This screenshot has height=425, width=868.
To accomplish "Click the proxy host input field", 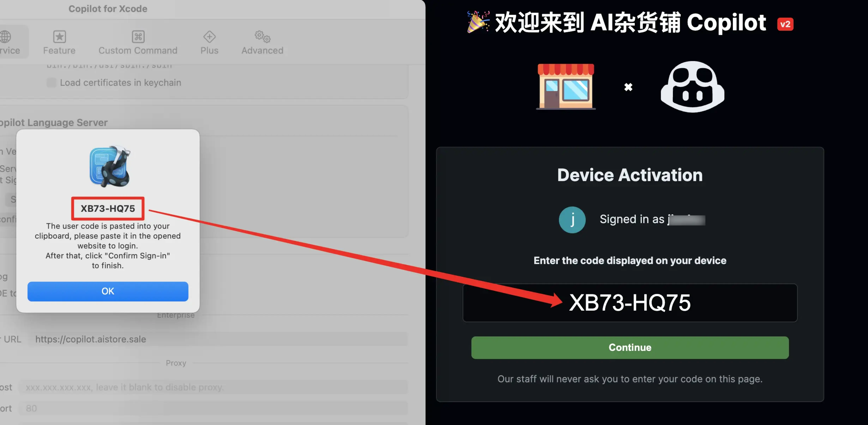I will (213, 387).
